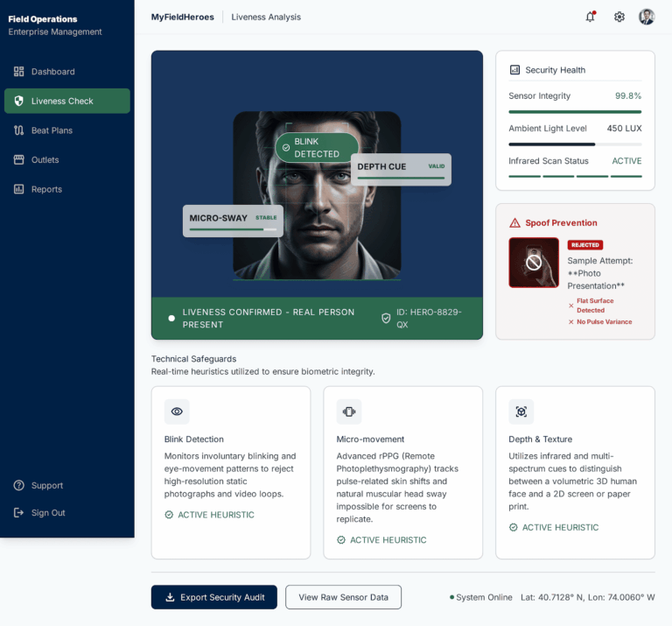Screen dimensions: 672x626
Task: Select Liveness Check in the sidebar
Action: coord(66,101)
